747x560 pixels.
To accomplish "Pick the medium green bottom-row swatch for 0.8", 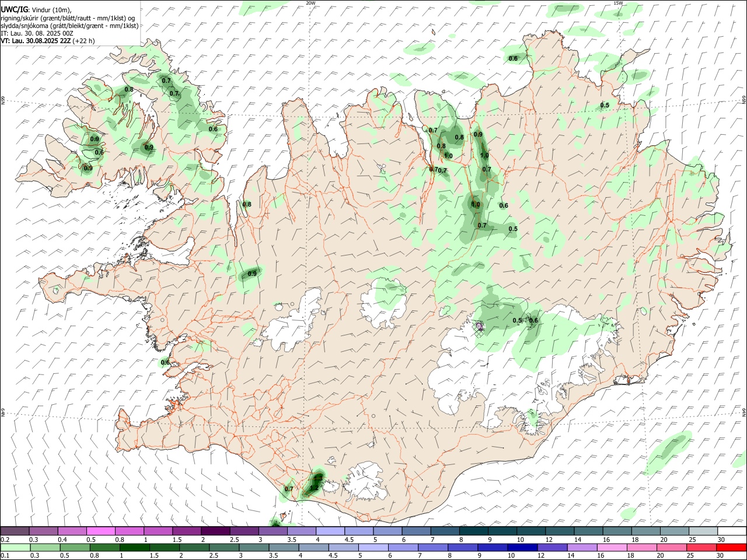I will 104,547.
